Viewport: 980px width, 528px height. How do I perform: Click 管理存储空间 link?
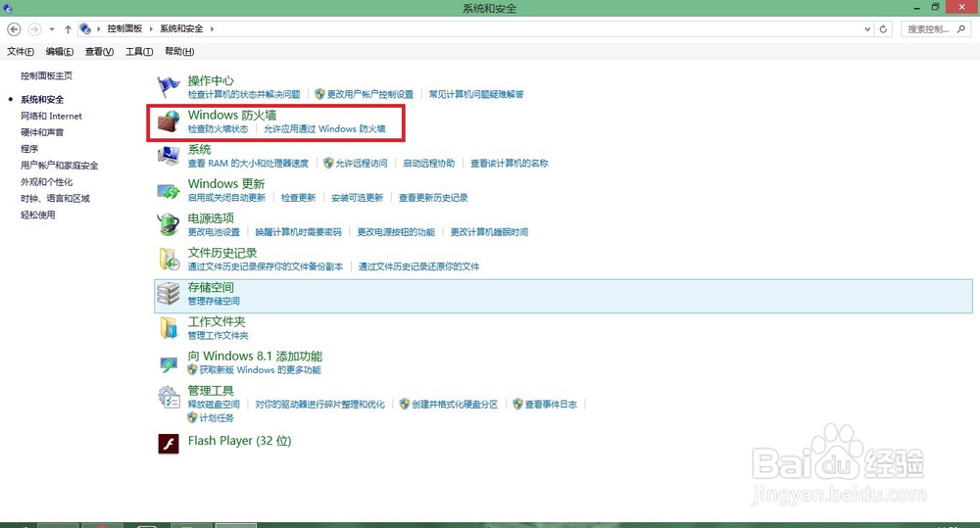point(214,301)
